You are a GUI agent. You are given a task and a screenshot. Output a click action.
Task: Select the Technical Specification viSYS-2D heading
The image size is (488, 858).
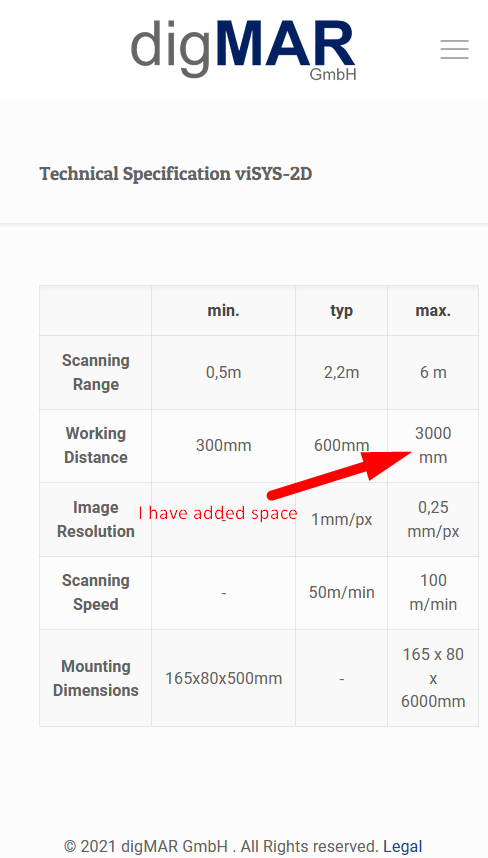click(176, 174)
